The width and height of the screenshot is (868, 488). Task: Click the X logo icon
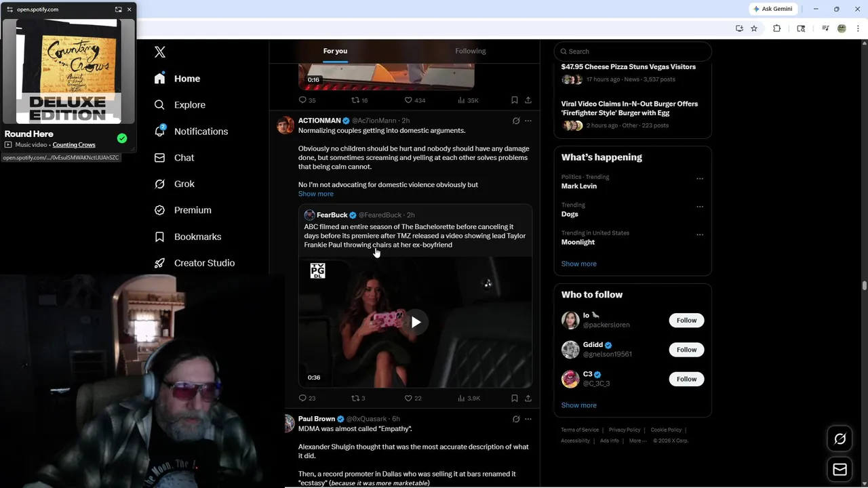(x=160, y=52)
